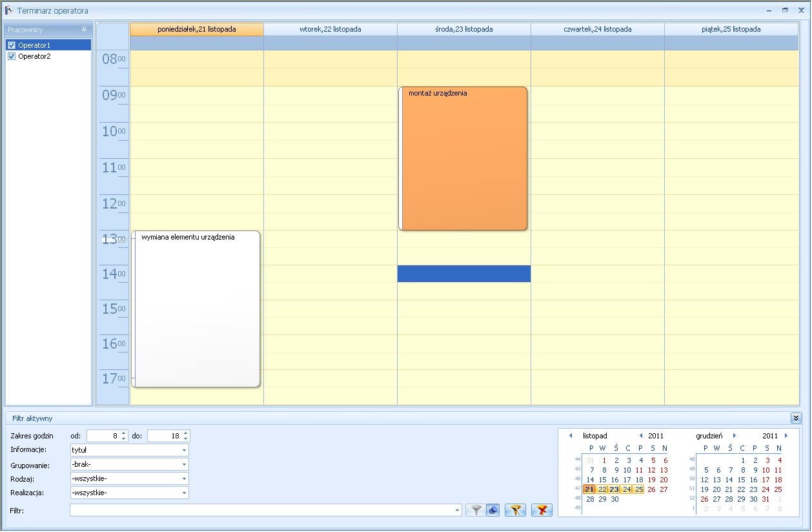Click the selected blue 14:00 Wednesday slot
The height and width of the screenshot is (532, 812).
[464, 274]
